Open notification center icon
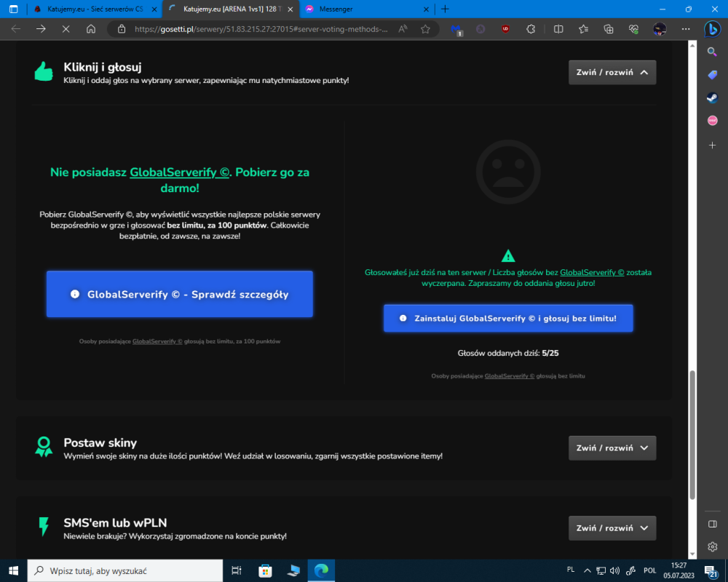728x582 pixels. coord(711,571)
